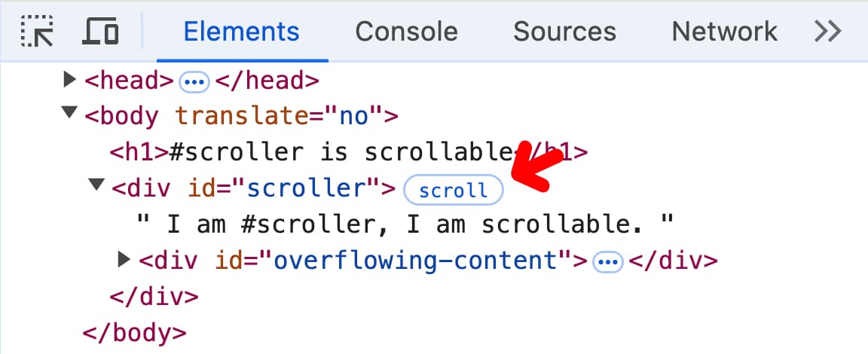868x354 pixels.
Task: Expand the head element triangle
Action: (x=70, y=79)
